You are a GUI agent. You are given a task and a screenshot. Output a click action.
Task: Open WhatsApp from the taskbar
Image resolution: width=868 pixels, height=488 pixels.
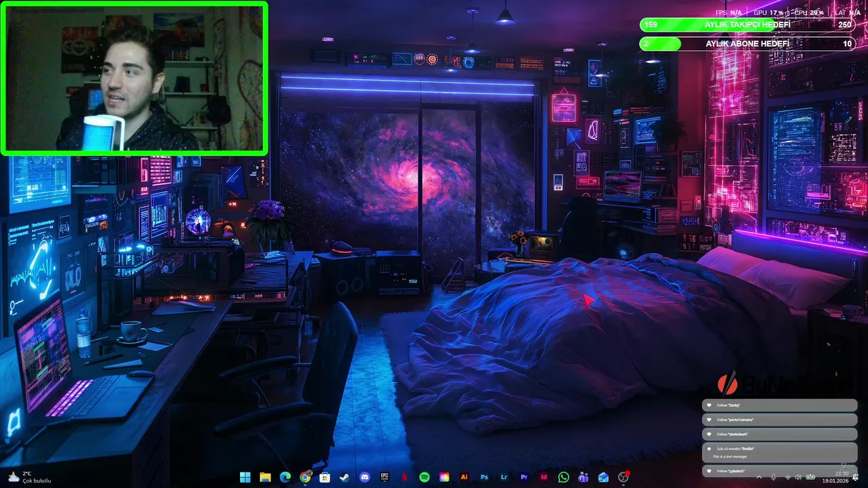(x=564, y=477)
